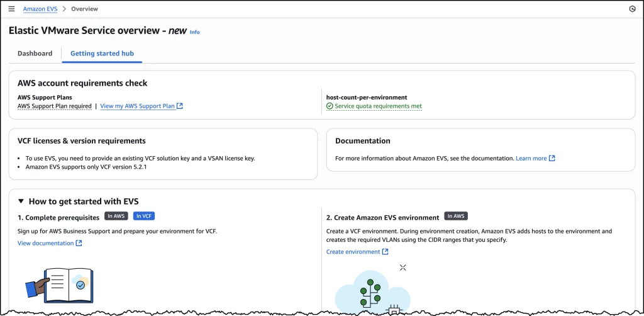Click external-link icon beside View my AWS Support Plan

click(x=179, y=106)
